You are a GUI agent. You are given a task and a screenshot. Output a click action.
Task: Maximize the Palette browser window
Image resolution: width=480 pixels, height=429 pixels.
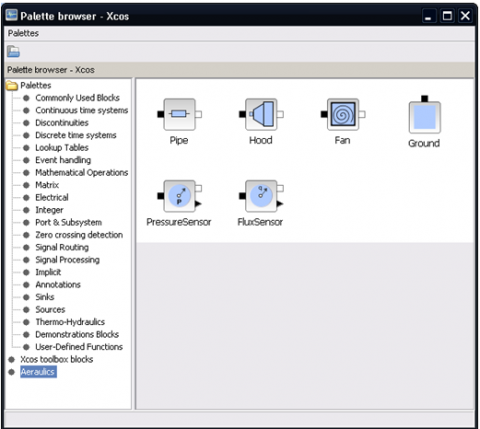pyautogui.click(x=447, y=16)
